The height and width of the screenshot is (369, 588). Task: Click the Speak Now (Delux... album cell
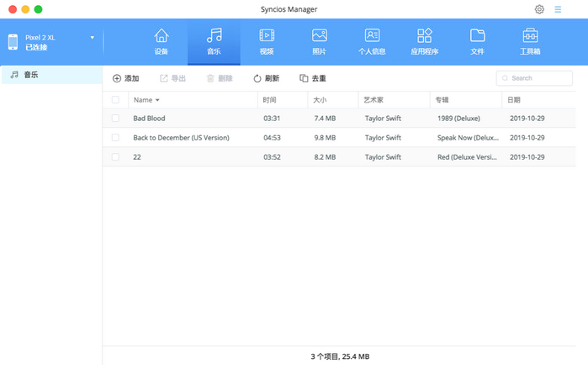click(x=468, y=138)
